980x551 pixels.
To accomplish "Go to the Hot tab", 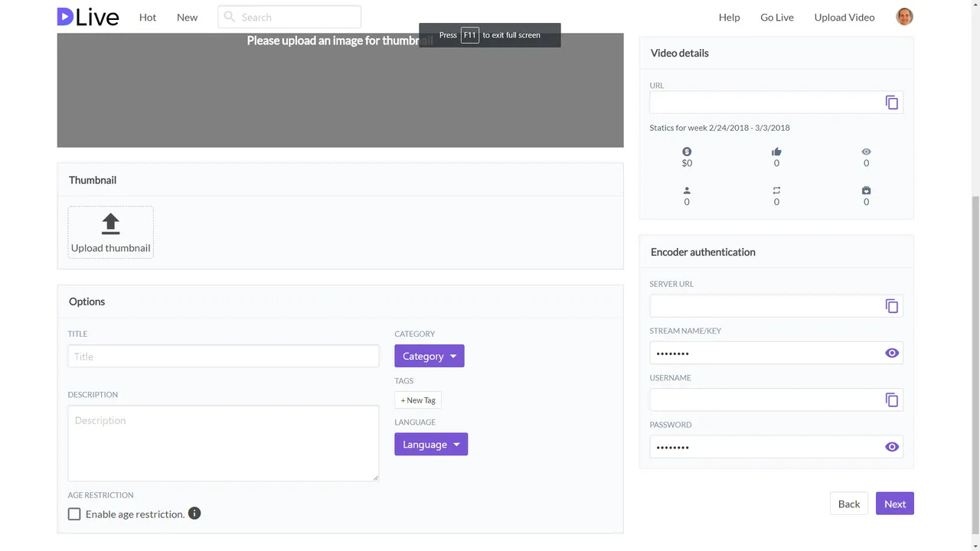I will point(148,17).
